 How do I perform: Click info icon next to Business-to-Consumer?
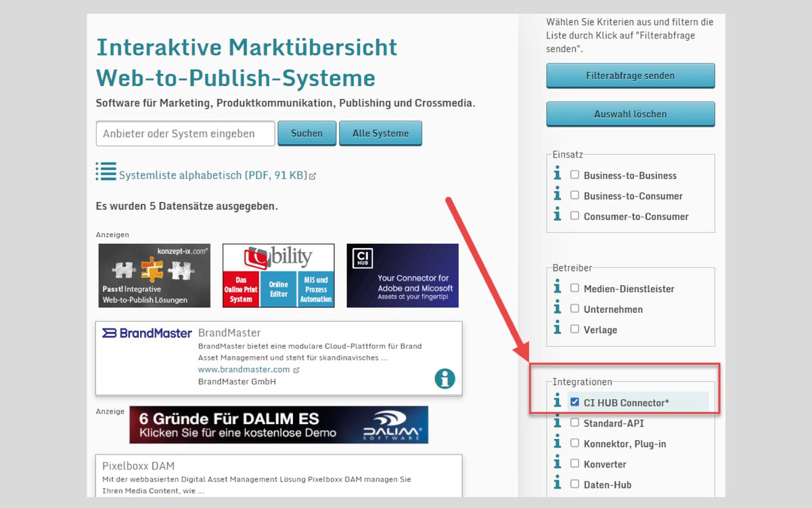[558, 194]
